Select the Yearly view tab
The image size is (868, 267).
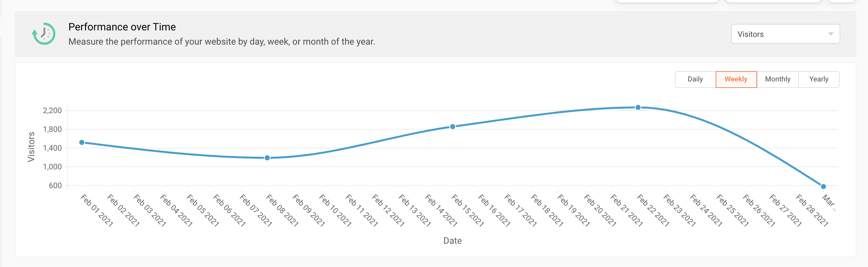point(818,79)
